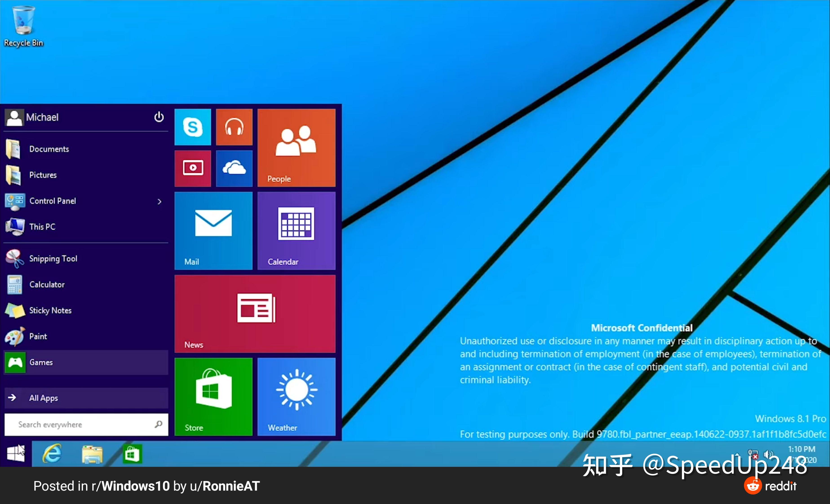Viewport: 830px width, 504px height.
Task: Click the power button icon
Action: point(159,117)
